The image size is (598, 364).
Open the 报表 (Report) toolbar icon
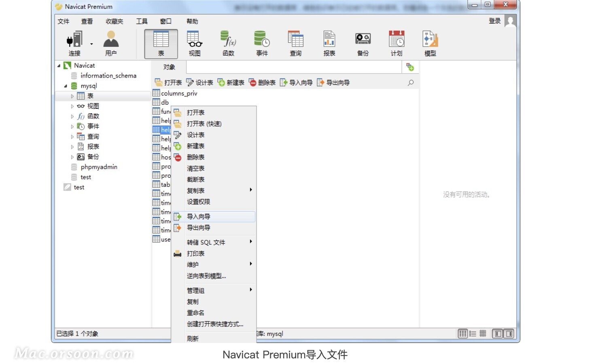[329, 43]
